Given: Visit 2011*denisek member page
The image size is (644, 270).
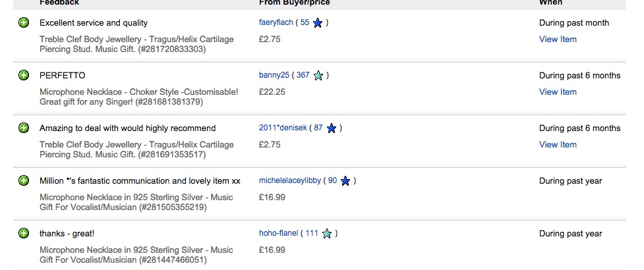Looking at the screenshot, I should coord(283,128).
